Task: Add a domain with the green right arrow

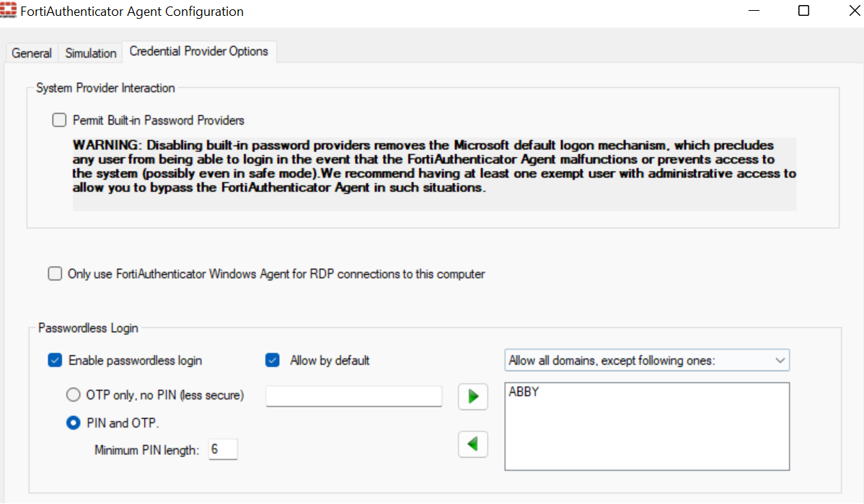Action: pyautogui.click(x=472, y=397)
